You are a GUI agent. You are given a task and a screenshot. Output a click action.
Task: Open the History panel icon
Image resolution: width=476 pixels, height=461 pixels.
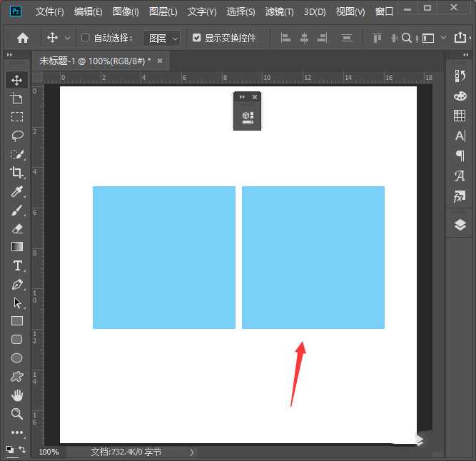pyautogui.click(x=460, y=76)
